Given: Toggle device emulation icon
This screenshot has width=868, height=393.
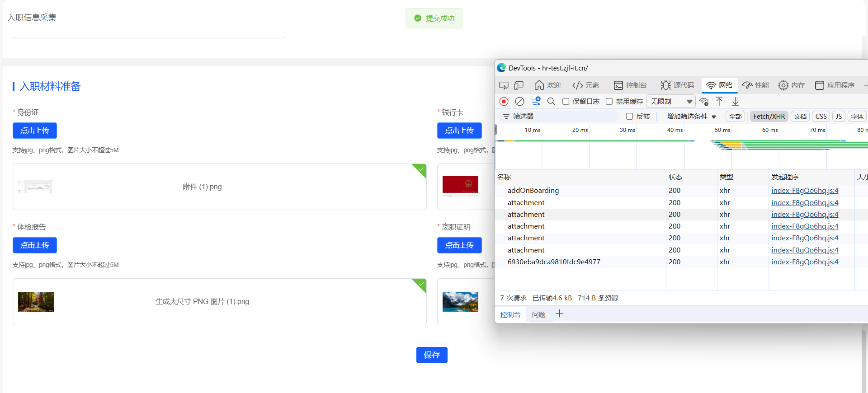Looking at the screenshot, I should (x=519, y=85).
